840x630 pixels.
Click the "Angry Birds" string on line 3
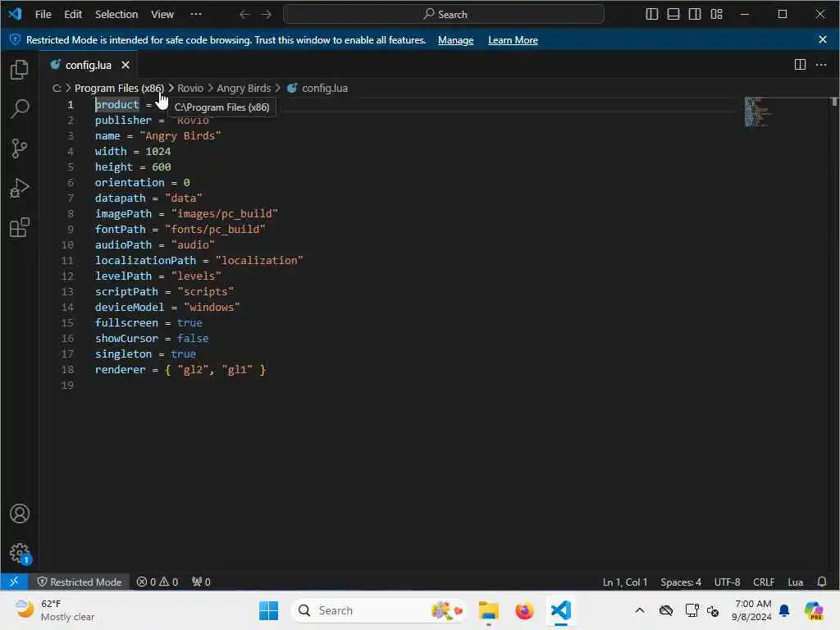coord(180,135)
